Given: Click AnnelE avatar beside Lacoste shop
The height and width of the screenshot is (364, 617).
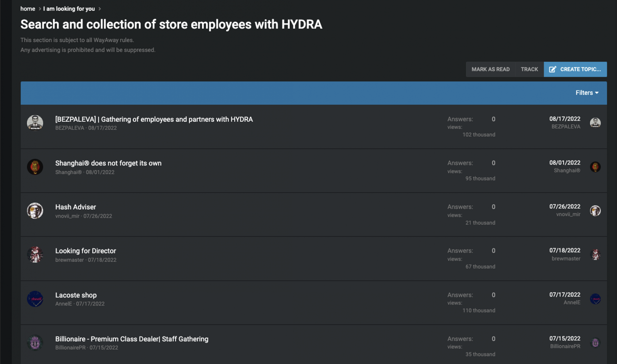Looking at the screenshot, I should tap(35, 299).
